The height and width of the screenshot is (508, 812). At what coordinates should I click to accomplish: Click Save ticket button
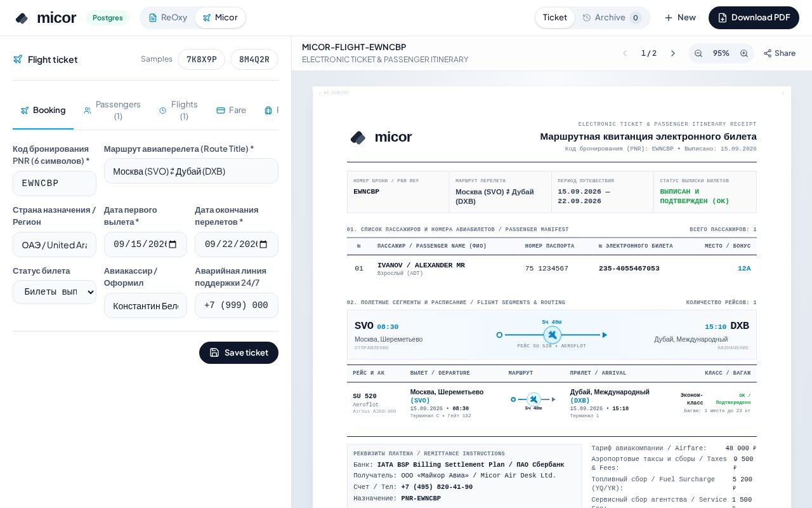tap(239, 353)
